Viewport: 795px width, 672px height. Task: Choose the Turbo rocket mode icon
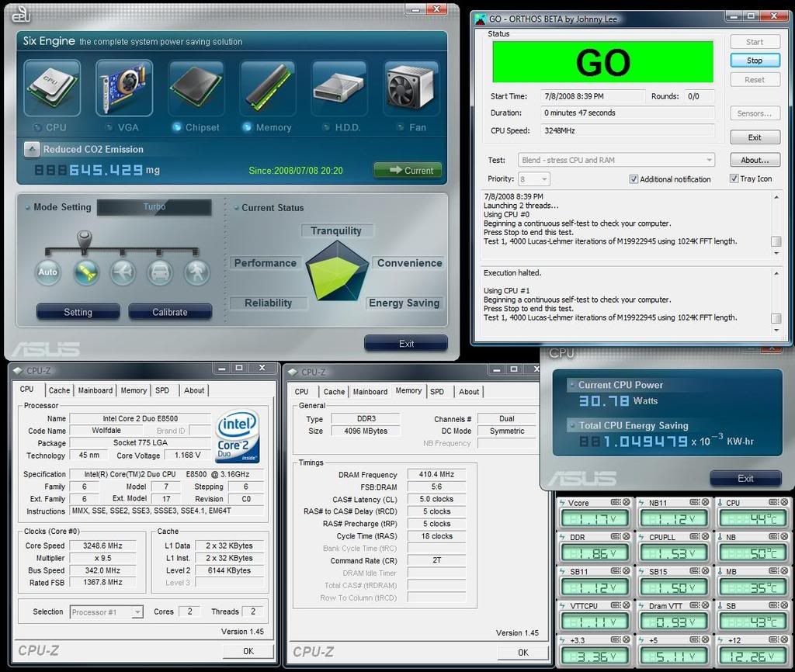[x=86, y=272]
